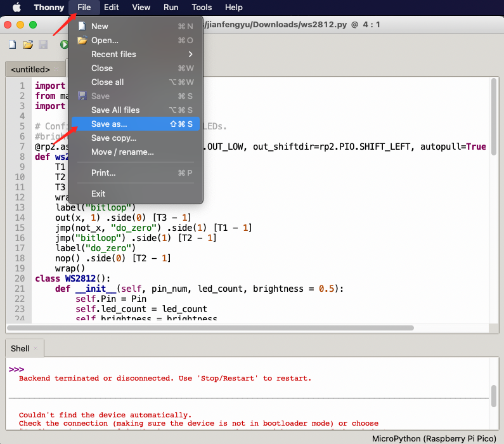
Task: Click the green Run script icon
Action: pyautogui.click(x=64, y=44)
